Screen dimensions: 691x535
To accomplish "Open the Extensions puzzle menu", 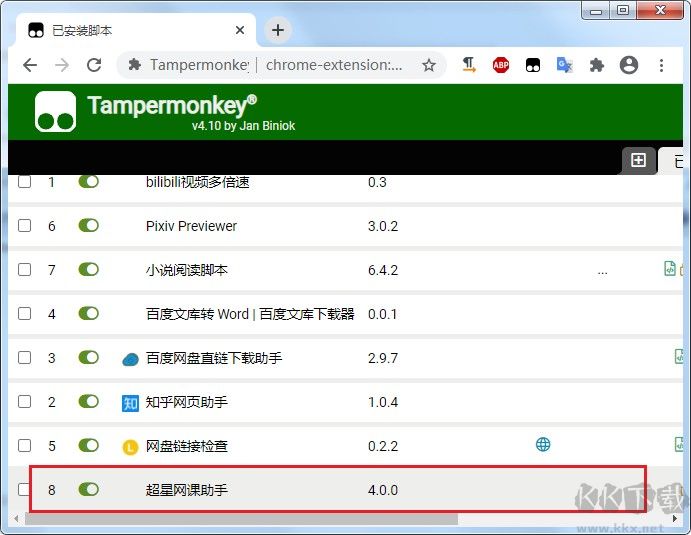I will pyautogui.click(x=597, y=65).
